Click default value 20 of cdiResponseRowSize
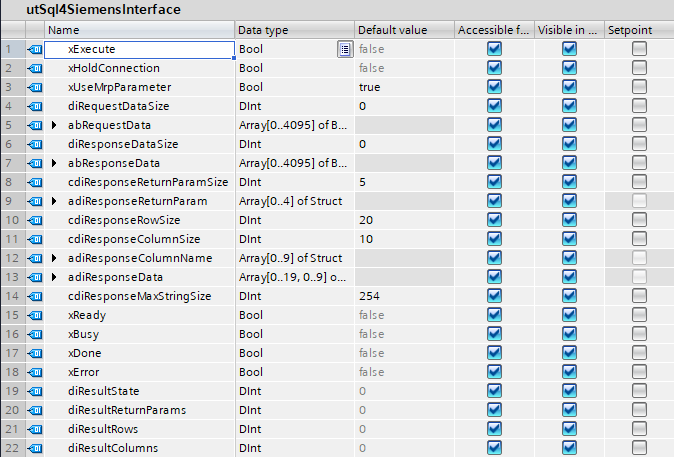 click(366, 220)
